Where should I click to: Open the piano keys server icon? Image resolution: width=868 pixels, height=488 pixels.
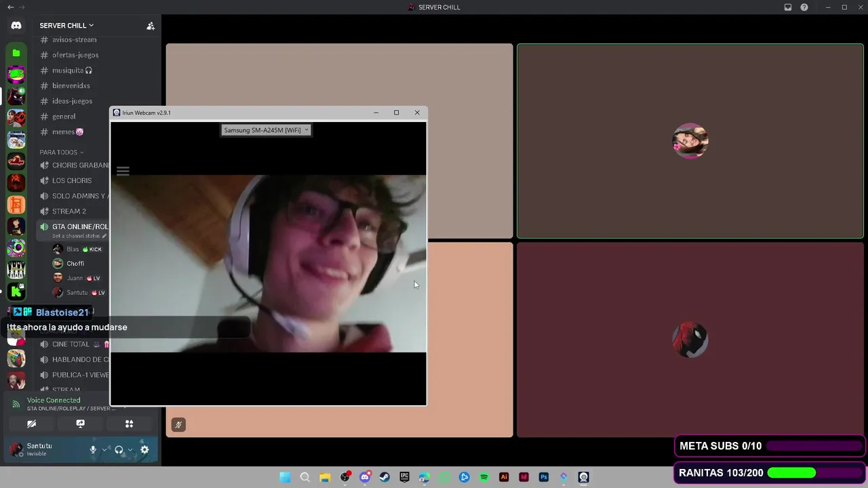16,270
